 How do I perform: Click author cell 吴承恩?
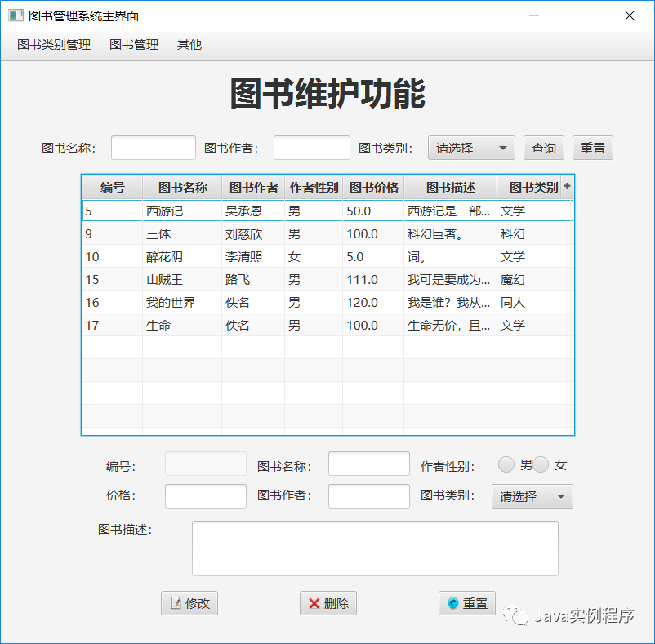253,211
